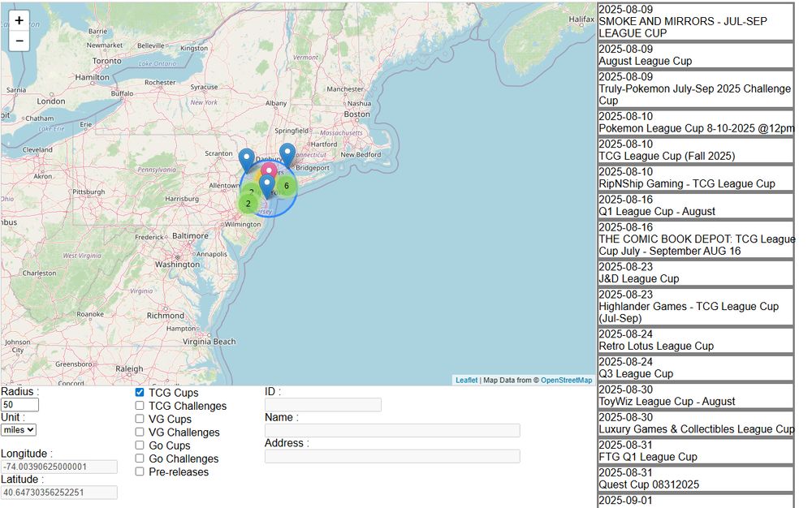
Task: Select the Address text field
Action: 392,456
